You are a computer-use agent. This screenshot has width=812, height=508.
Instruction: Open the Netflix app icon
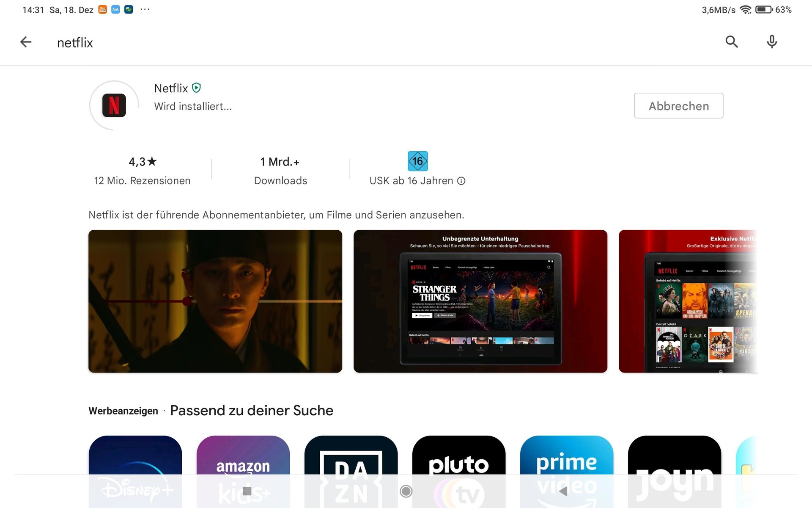[114, 105]
